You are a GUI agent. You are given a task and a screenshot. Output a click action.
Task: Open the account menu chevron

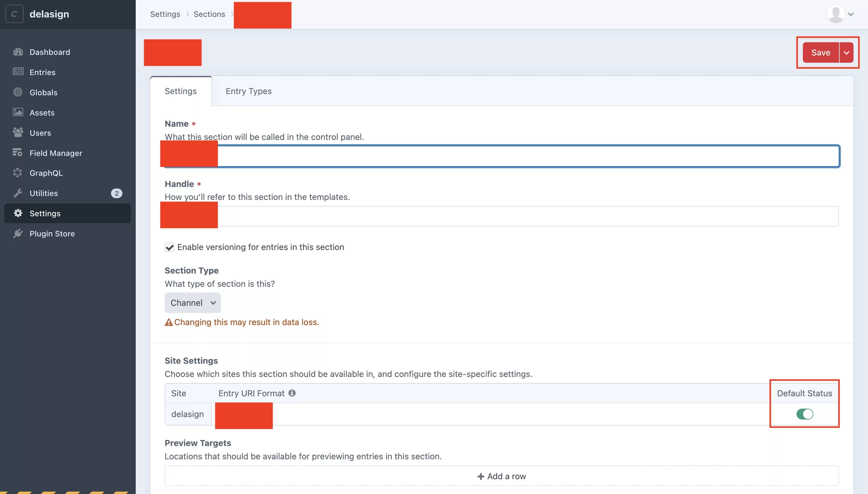851,14
